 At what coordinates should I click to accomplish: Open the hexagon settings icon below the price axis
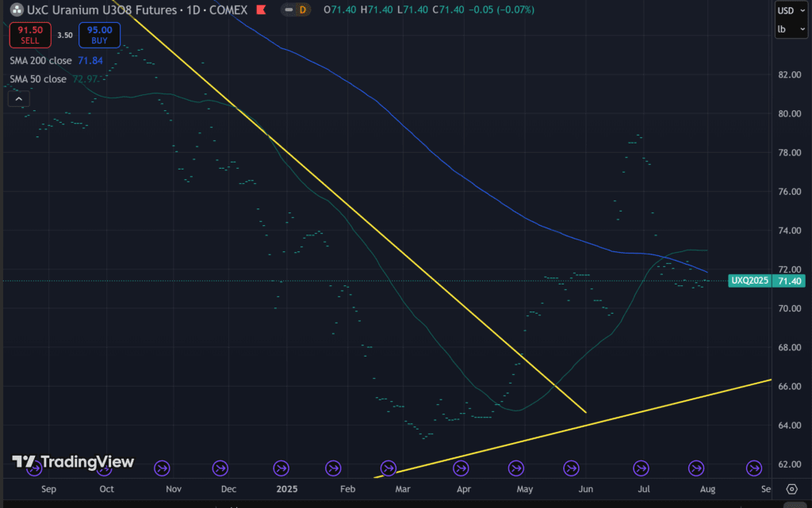point(791,488)
